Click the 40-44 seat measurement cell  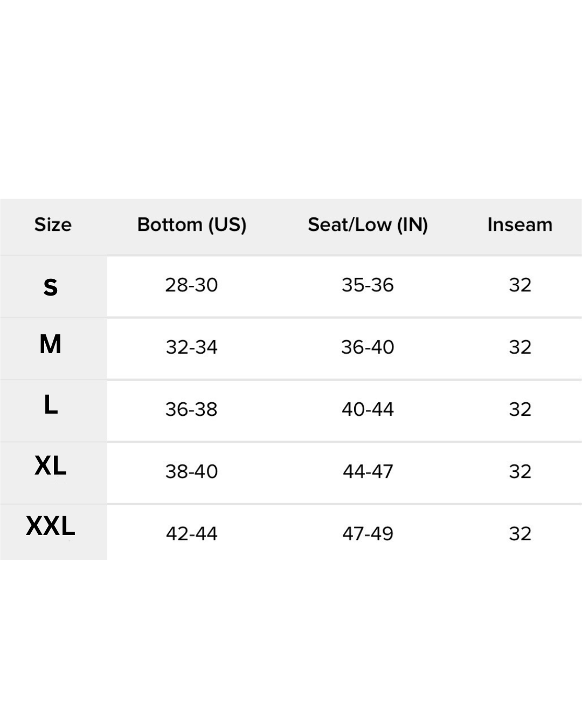point(368,409)
